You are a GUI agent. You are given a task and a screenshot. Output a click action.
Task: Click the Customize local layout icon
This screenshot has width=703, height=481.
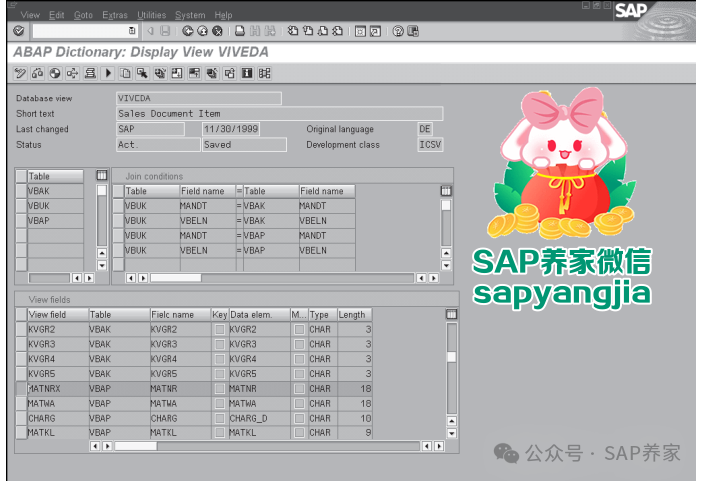(412, 31)
